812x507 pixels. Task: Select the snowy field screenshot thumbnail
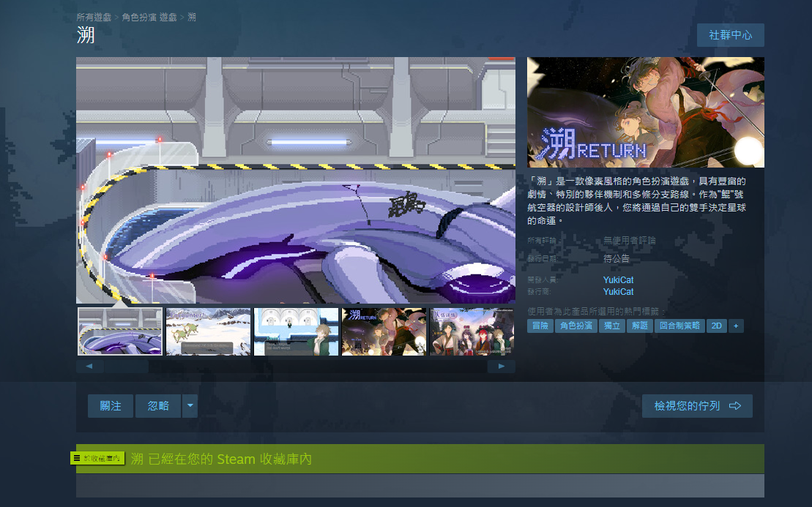(x=208, y=331)
